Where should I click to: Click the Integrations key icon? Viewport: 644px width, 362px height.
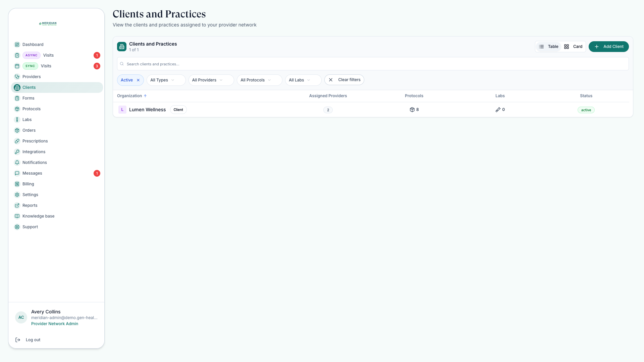click(17, 152)
